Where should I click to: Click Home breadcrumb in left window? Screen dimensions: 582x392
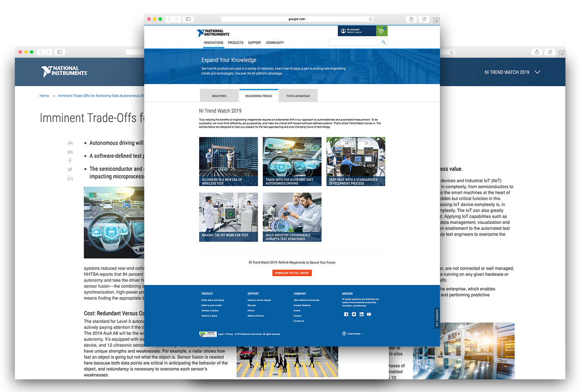pyautogui.click(x=44, y=96)
